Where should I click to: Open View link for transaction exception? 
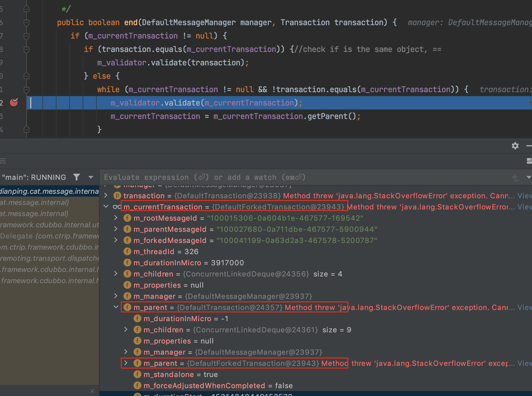pyautogui.click(x=524, y=195)
